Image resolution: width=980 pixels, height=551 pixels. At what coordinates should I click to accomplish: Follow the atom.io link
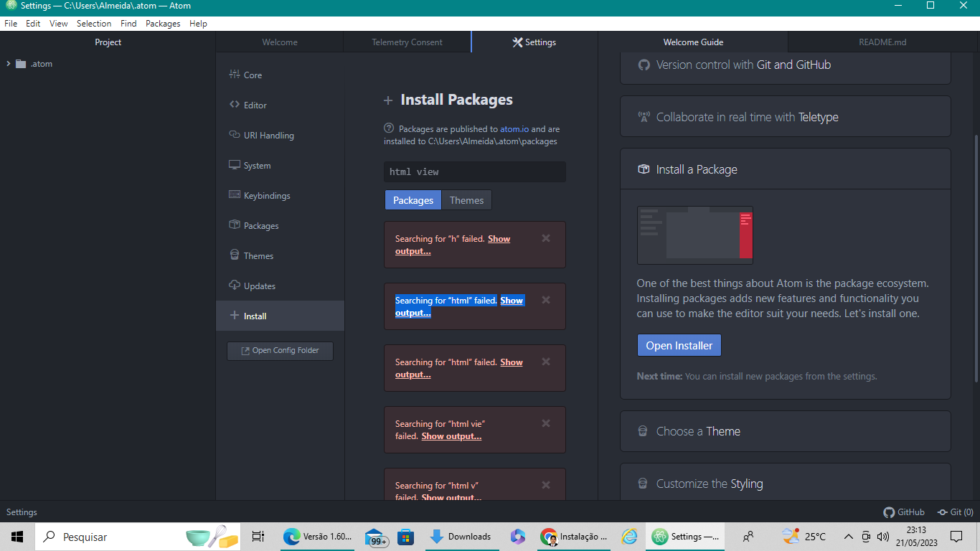[x=514, y=129]
